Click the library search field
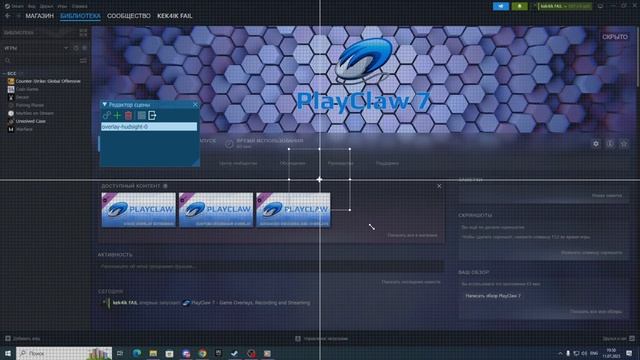 [41, 61]
